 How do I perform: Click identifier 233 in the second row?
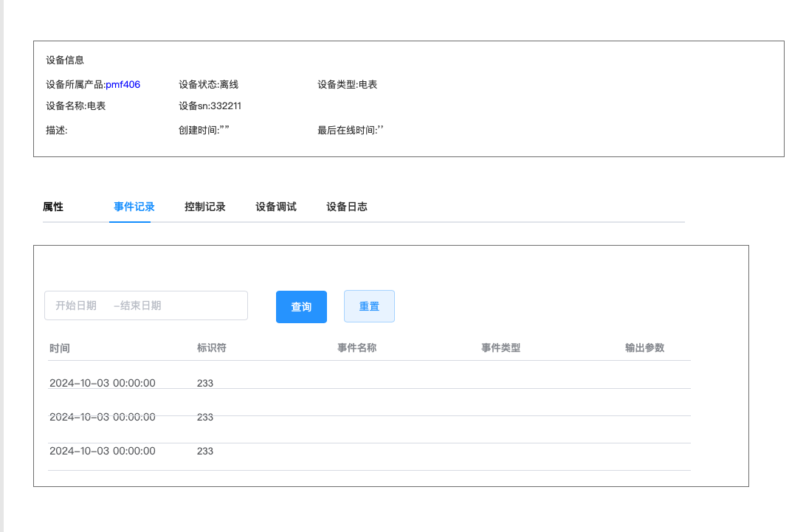204,417
